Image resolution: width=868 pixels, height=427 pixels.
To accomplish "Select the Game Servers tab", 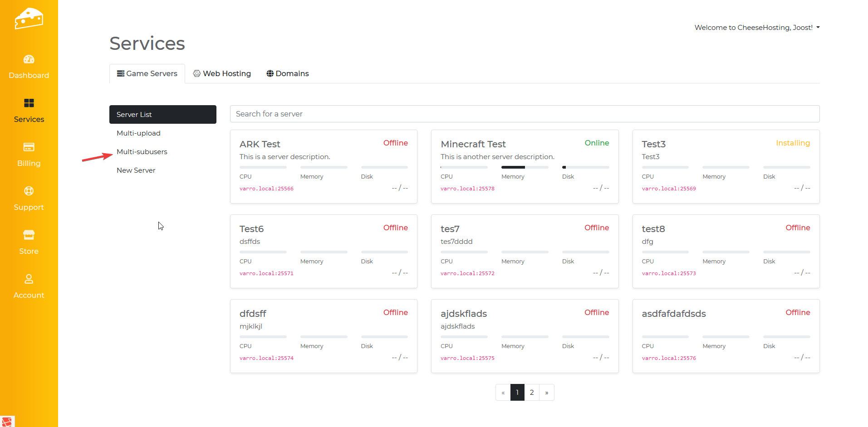I will point(147,73).
